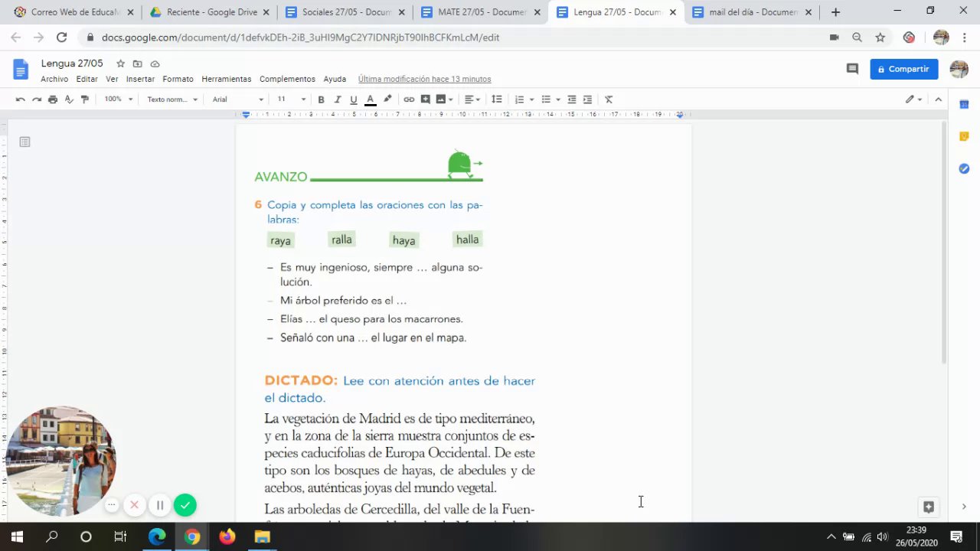This screenshot has height=551, width=980.
Task: Choose the highlight color
Action: tap(387, 99)
